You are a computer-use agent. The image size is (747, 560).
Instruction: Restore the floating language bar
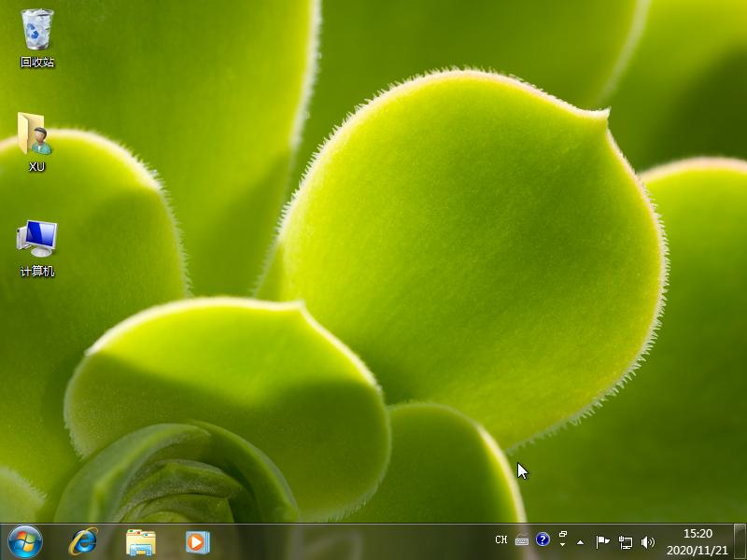pyautogui.click(x=563, y=533)
